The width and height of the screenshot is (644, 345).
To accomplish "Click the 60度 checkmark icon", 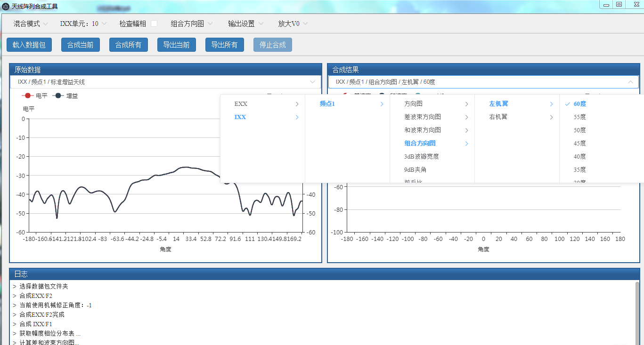I will [x=567, y=104].
